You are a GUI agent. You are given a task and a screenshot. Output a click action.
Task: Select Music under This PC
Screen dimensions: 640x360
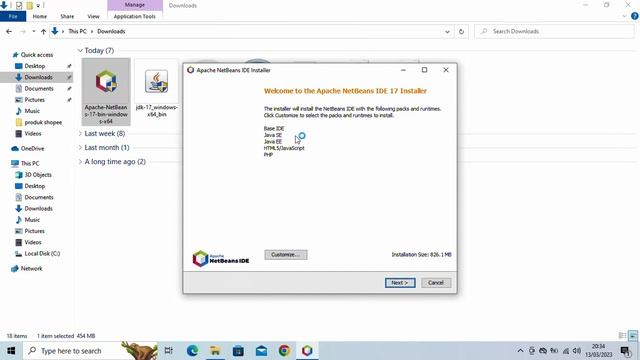point(32,220)
